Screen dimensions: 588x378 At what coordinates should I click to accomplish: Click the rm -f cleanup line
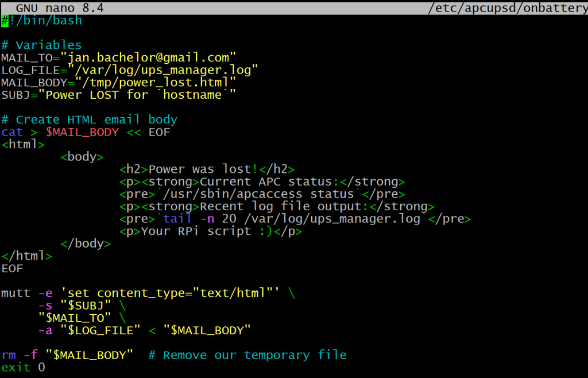tap(23, 354)
